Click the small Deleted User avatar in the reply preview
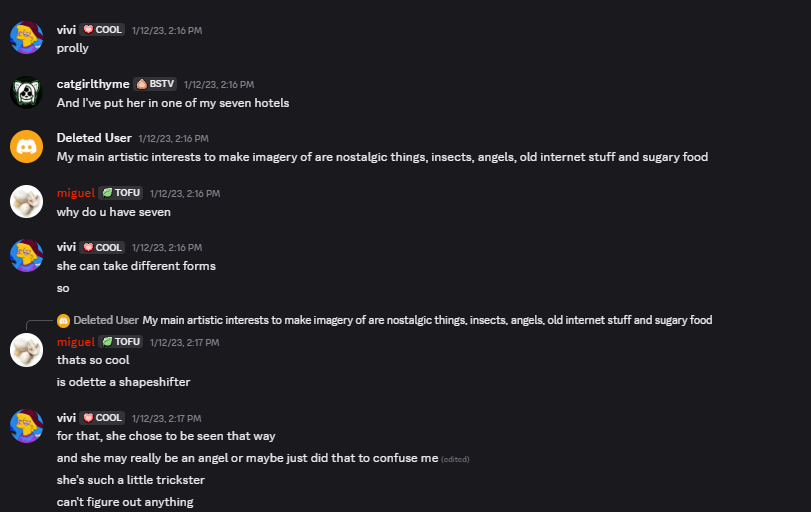Viewport: 811px width, 512px height. pos(63,321)
